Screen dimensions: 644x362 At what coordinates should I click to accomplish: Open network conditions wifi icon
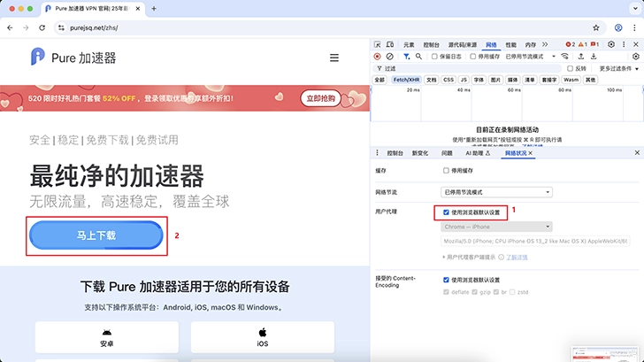(565, 57)
